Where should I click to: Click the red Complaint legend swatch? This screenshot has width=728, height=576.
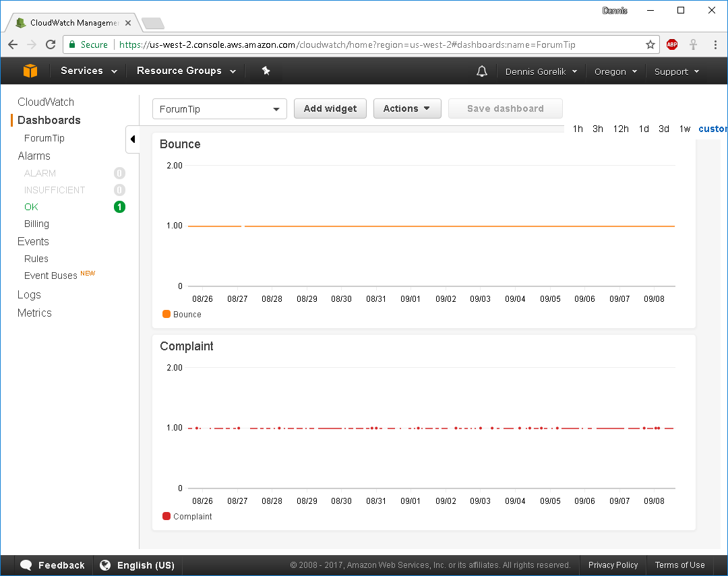[x=166, y=515]
